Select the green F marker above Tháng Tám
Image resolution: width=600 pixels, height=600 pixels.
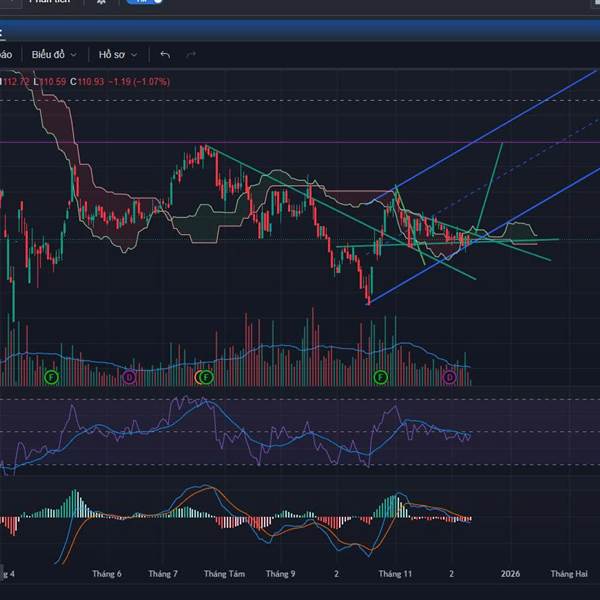pyautogui.click(x=204, y=377)
